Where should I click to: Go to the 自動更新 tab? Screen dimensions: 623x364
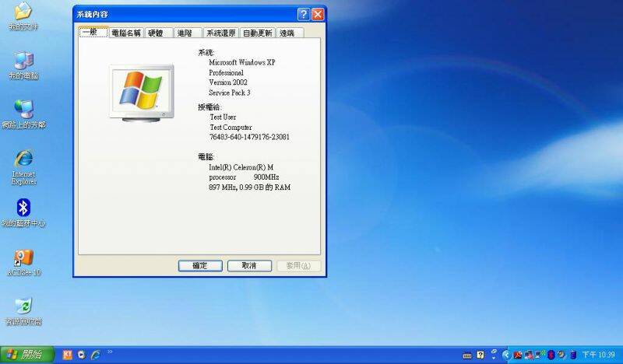pyautogui.click(x=257, y=33)
